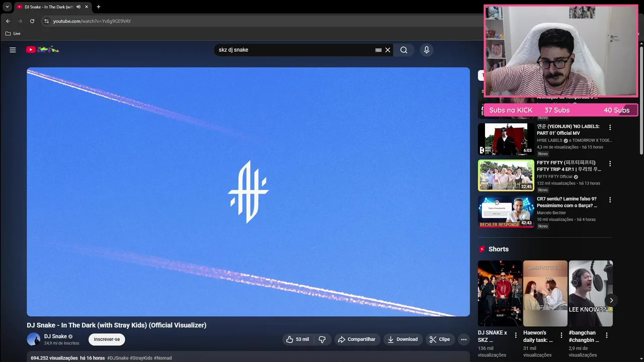Visit Marcelo Bechler channel name
Viewport: 644px width, 362px height.
pyautogui.click(x=551, y=213)
